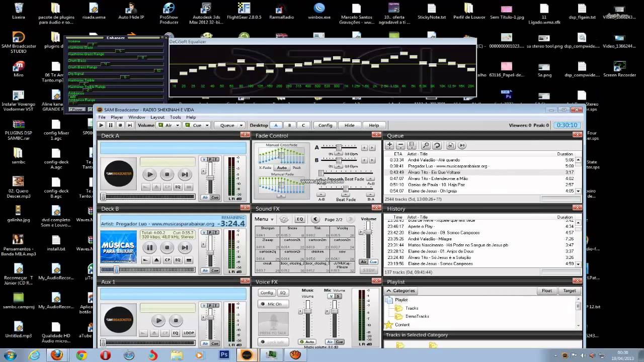Screen dimensions: 644x362
Task: Play Deck A
Action: (x=149, y=174)
